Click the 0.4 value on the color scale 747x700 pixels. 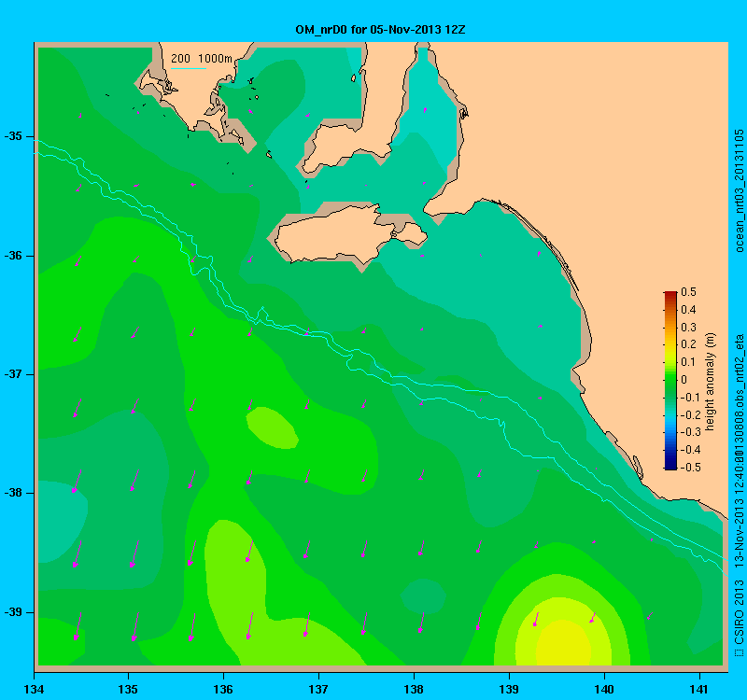pos(688,310)
